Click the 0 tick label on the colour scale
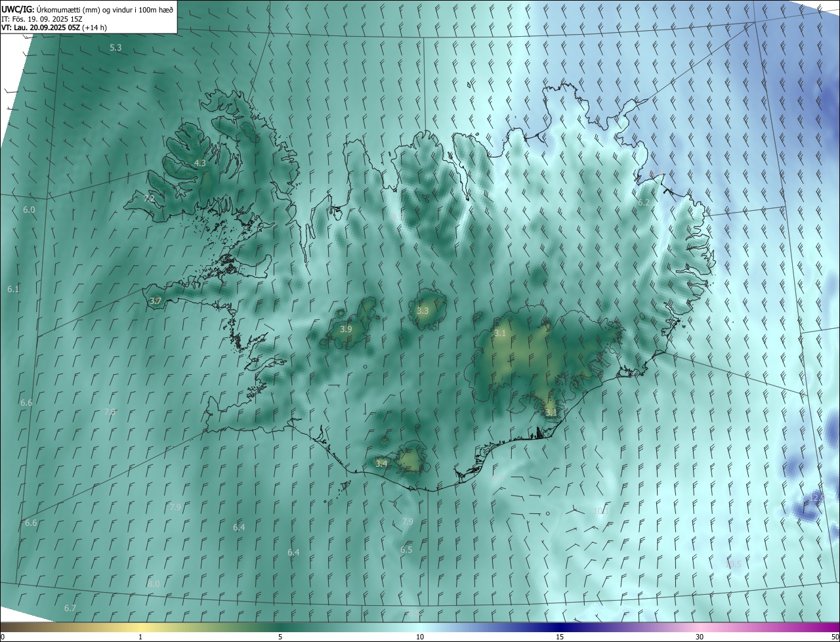 tap(3, 637)
